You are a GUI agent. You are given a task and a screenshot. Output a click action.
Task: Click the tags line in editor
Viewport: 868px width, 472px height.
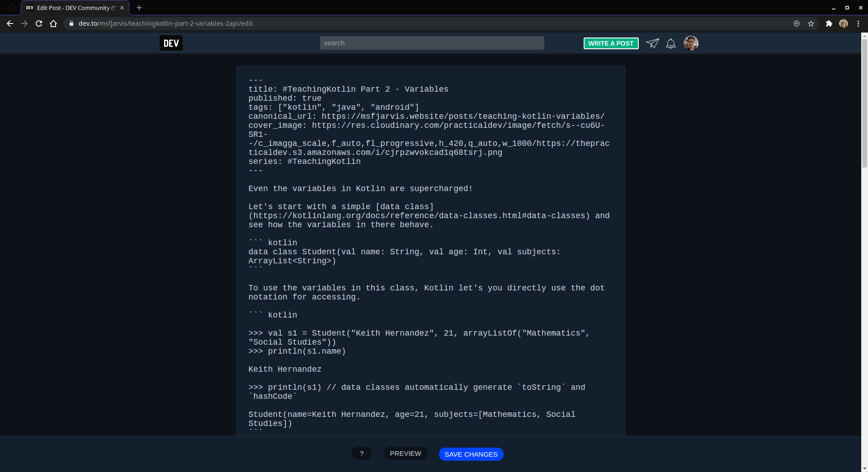click(x=334, y=107)
